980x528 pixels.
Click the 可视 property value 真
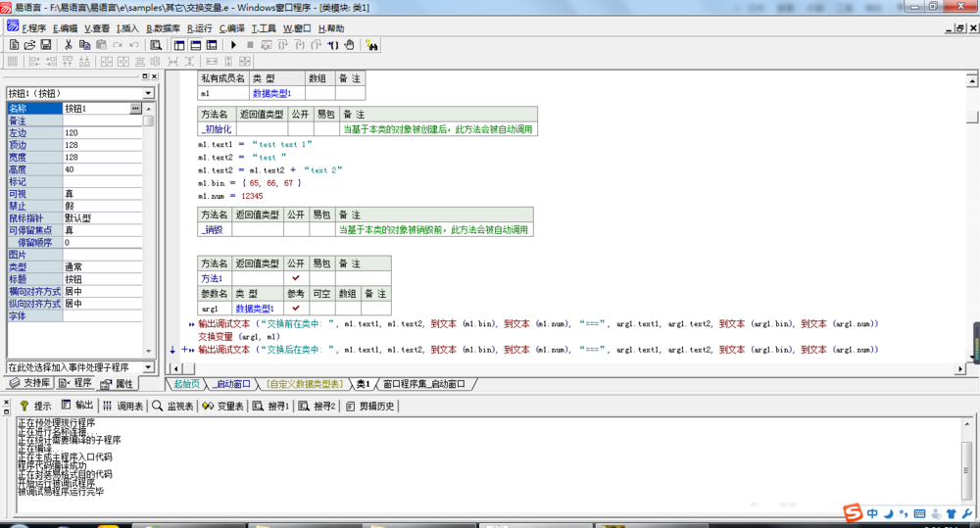pyautogui.click(x=103, y=194)
